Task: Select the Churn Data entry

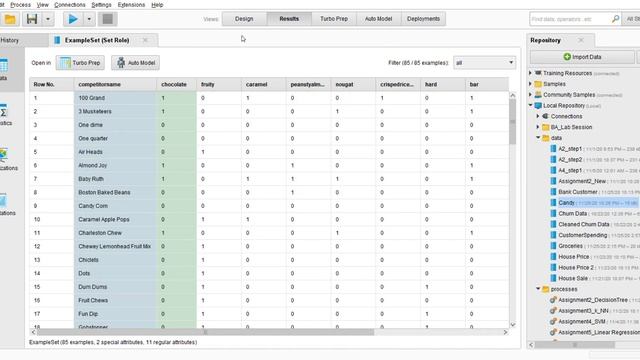Action: pyautogui.click(x=572, y=213)
